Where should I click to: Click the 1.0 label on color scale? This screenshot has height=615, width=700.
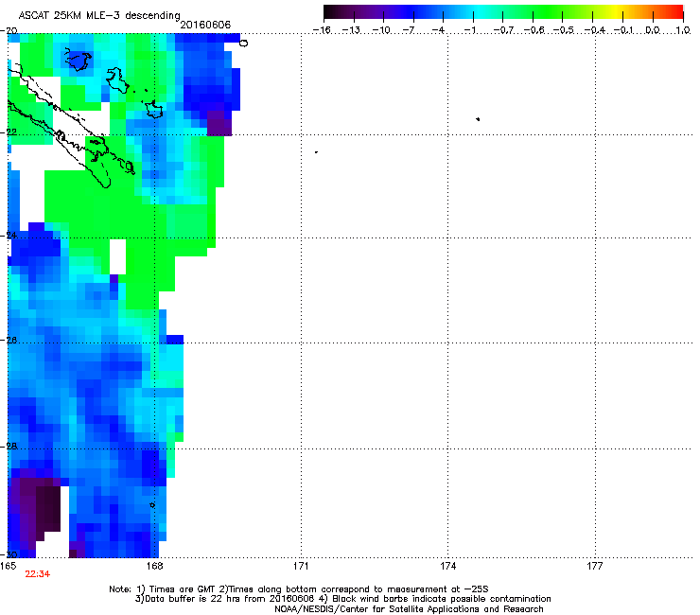[x=683, y=30]
